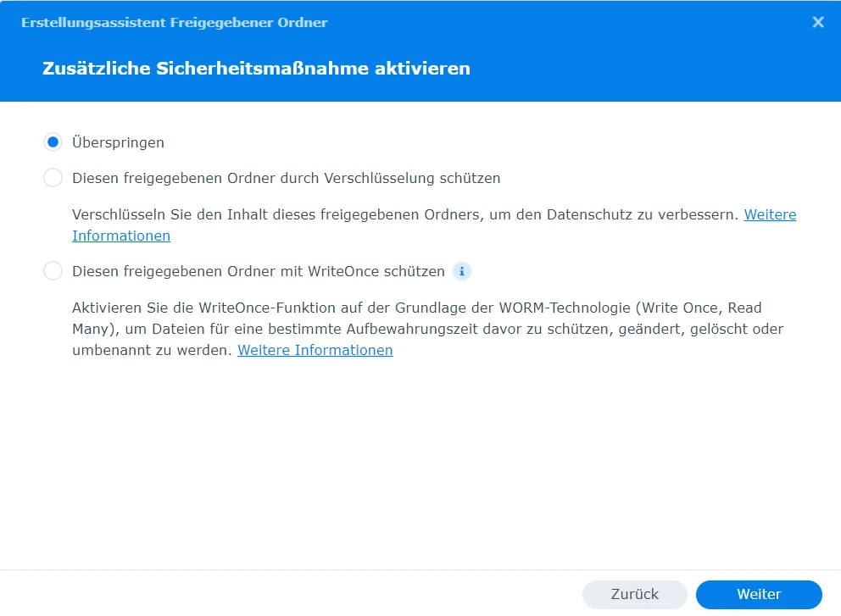Click the blue title bar of the dialog
Image resolution: width=841 pixels, height=616 pixels.
(424, 23)
